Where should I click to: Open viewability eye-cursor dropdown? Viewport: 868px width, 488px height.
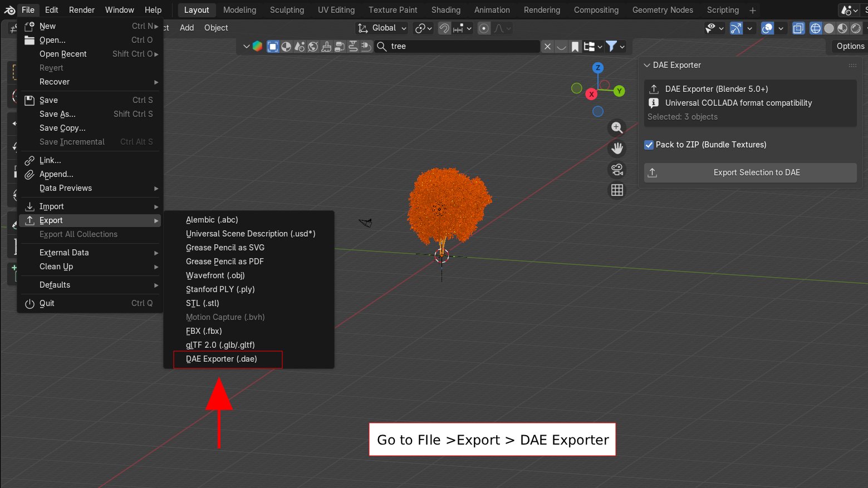click(x=715, y=28)
